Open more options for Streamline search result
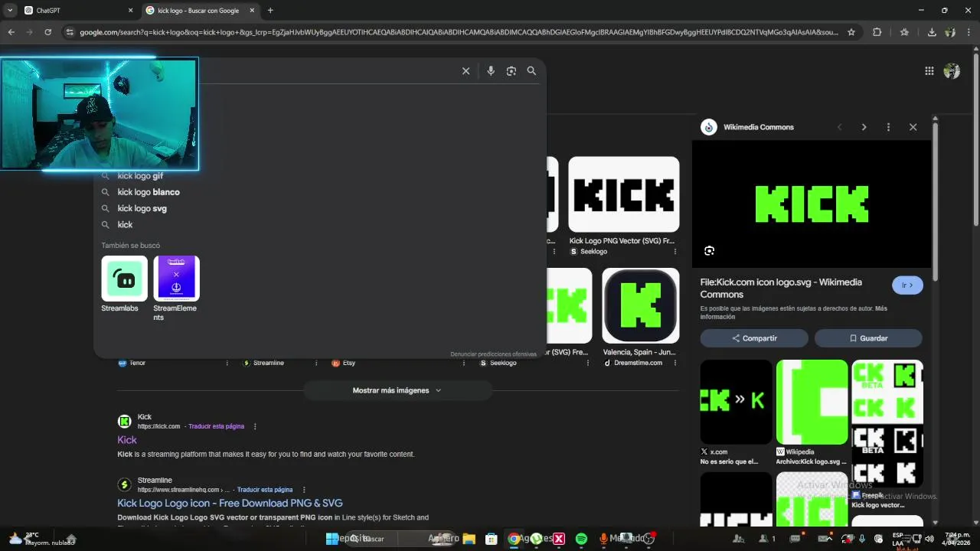The image size is (980, 551). point(304,490)
